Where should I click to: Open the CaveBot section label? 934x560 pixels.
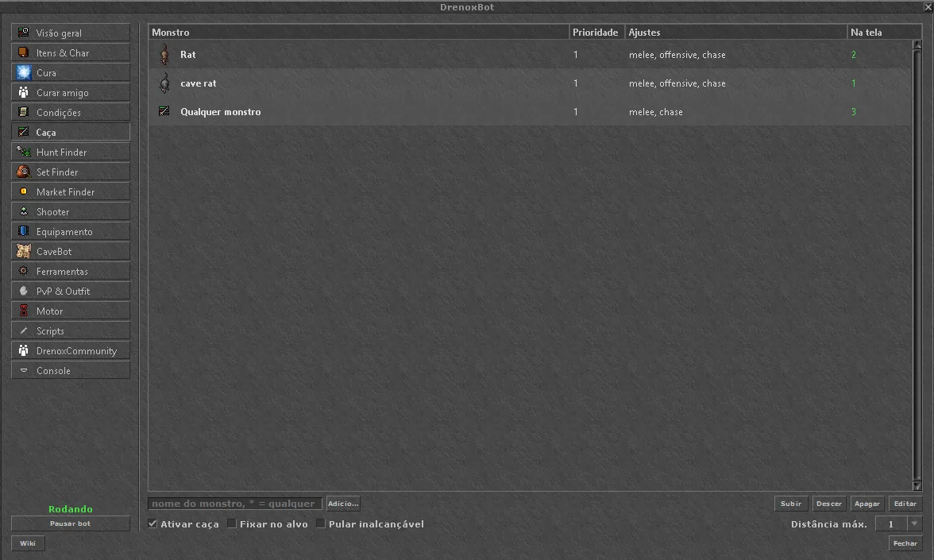pos(54,251)
